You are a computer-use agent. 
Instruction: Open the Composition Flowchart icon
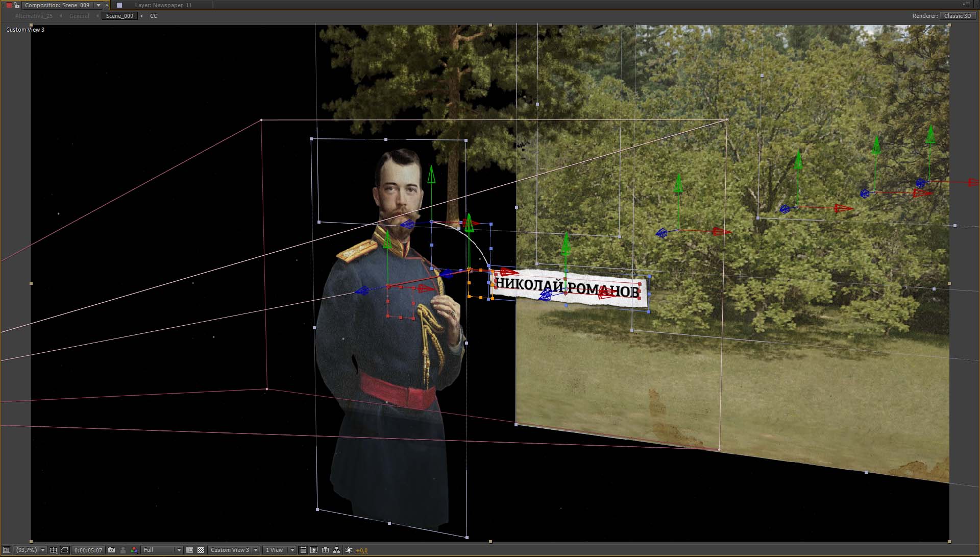tap(336, 550)
